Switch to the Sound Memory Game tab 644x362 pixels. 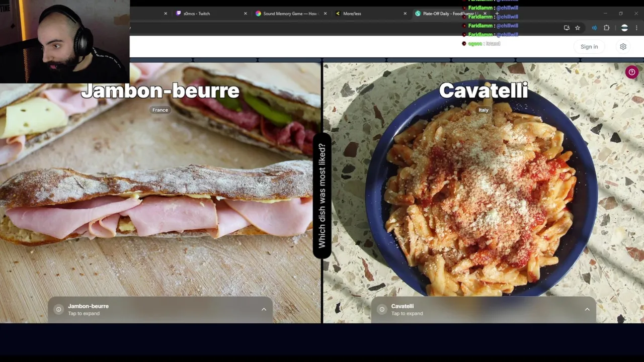pyautogui.click(x=290, y=14)
